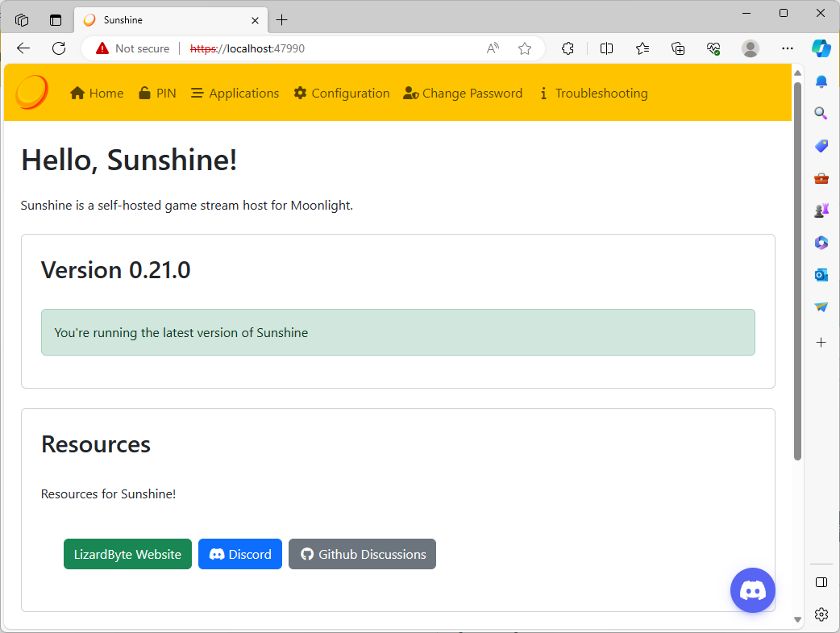Open a new tab with plus

tap(282, 20)
